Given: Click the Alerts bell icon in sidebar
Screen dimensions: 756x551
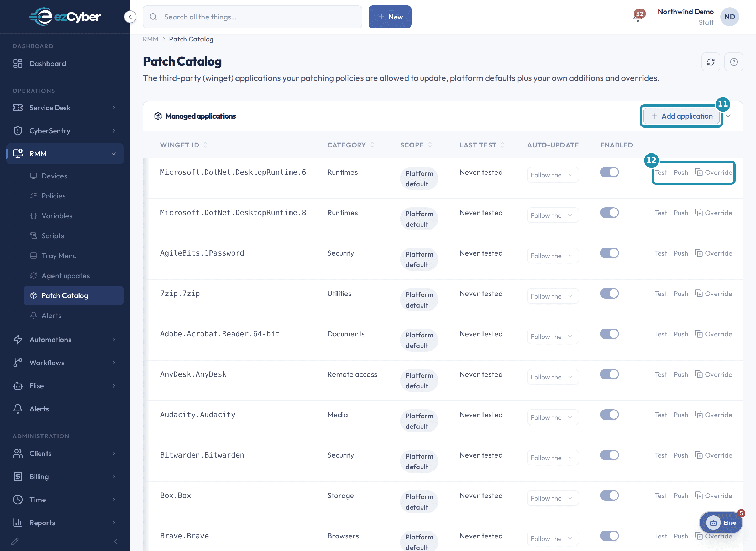Looking at the screenshot, I should click(18, 409).
